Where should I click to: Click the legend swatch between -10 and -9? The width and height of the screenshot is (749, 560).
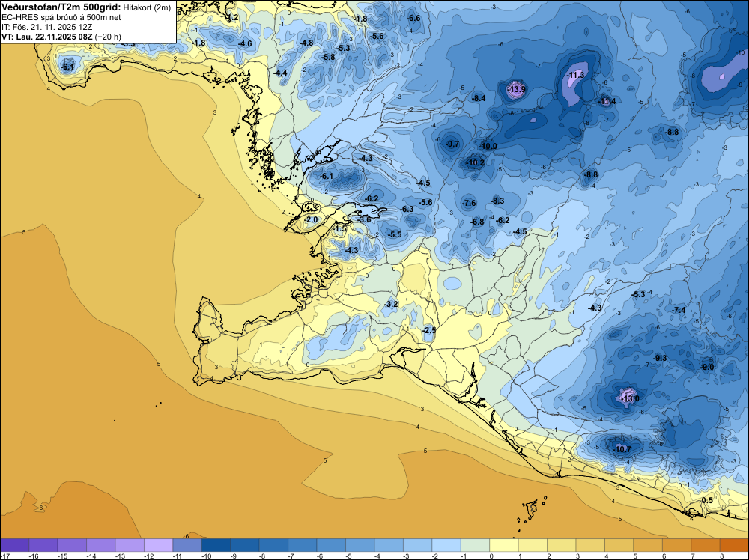[x=216, y=545]
